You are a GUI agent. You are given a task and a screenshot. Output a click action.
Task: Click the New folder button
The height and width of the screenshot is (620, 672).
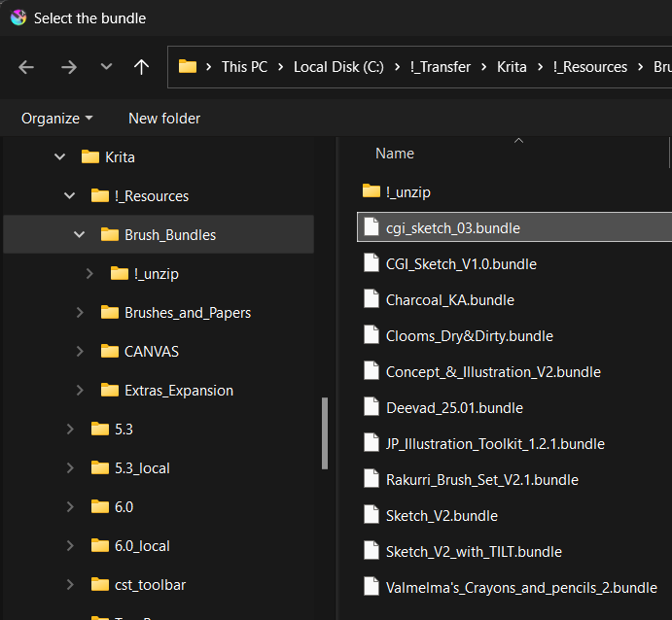coord(164,118)
